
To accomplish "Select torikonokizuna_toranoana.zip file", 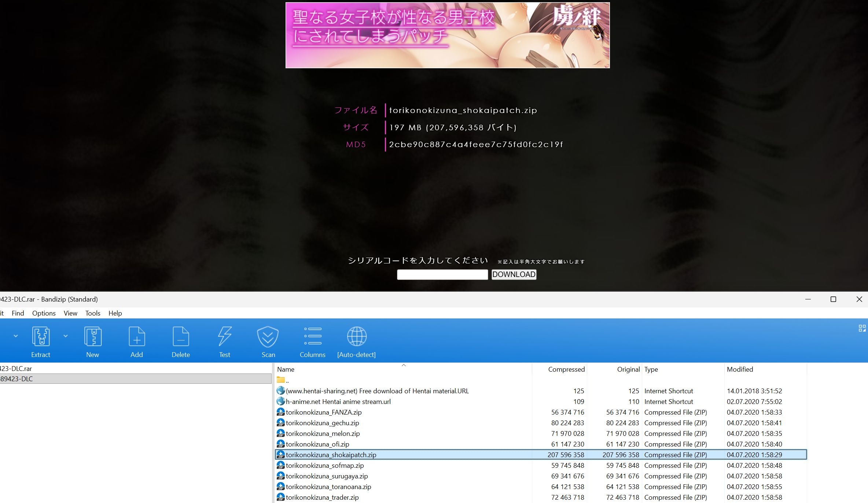I will 541,486.
